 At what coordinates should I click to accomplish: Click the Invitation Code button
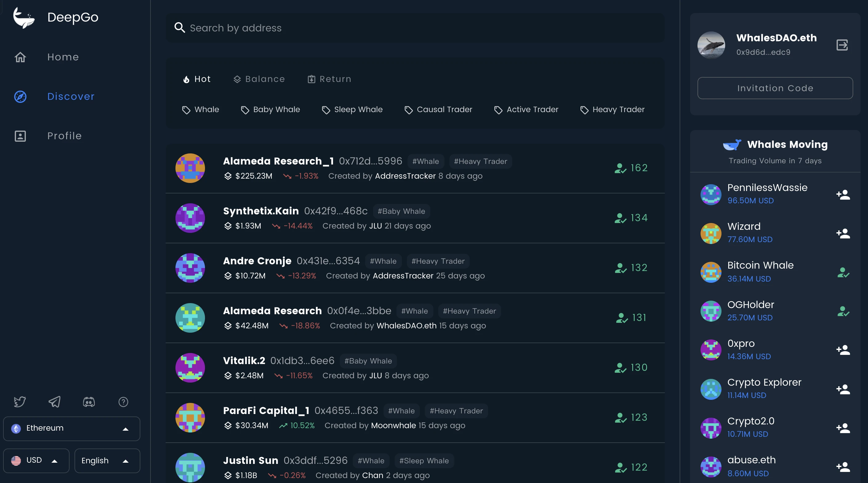775,88
